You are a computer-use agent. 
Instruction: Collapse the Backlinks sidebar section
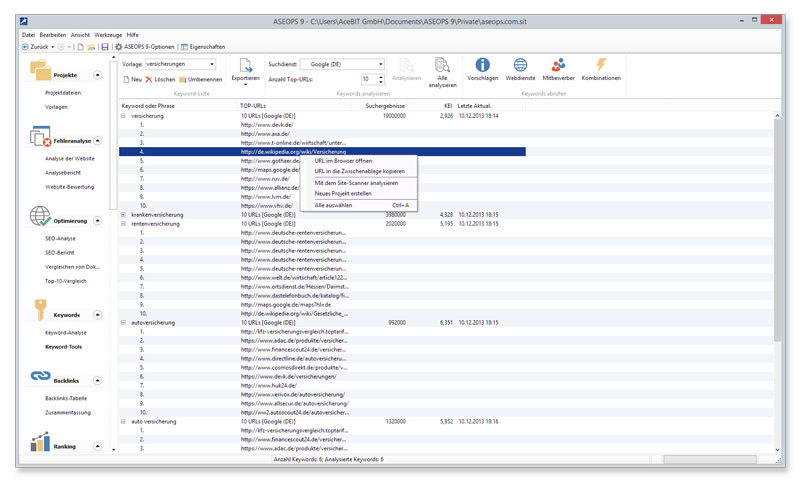(97, 381)
